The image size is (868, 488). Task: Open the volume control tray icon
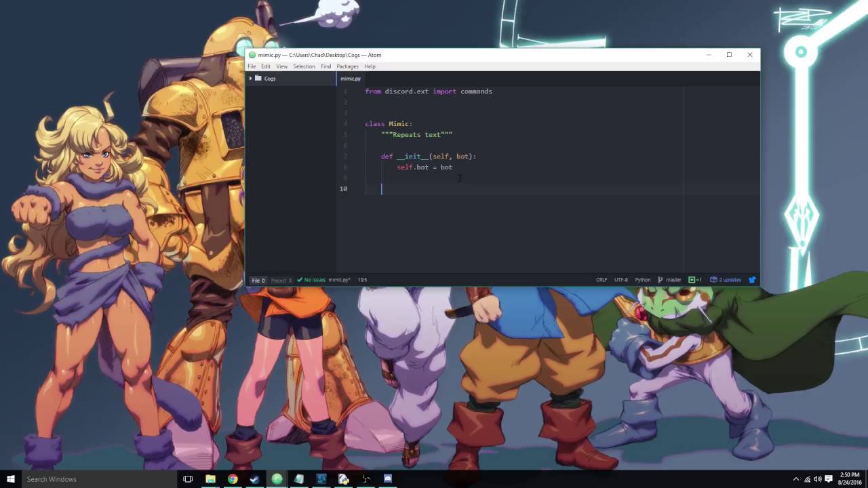point(818,479)
